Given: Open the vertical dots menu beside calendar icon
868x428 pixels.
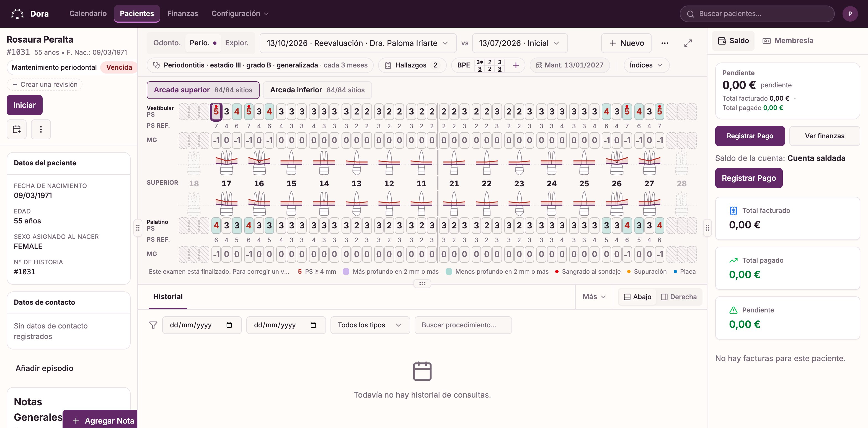Looking at the screenshot, I should (x=41, y=129).
